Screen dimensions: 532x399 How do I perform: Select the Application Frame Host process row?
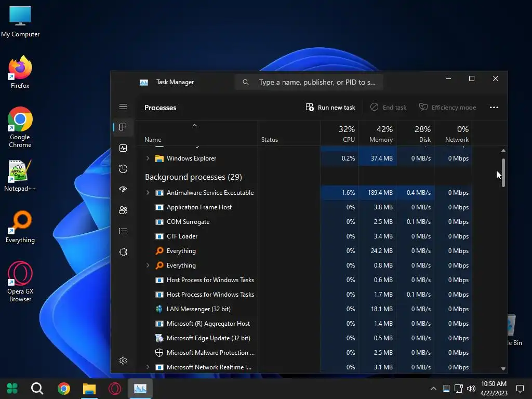tap(304, 207)
